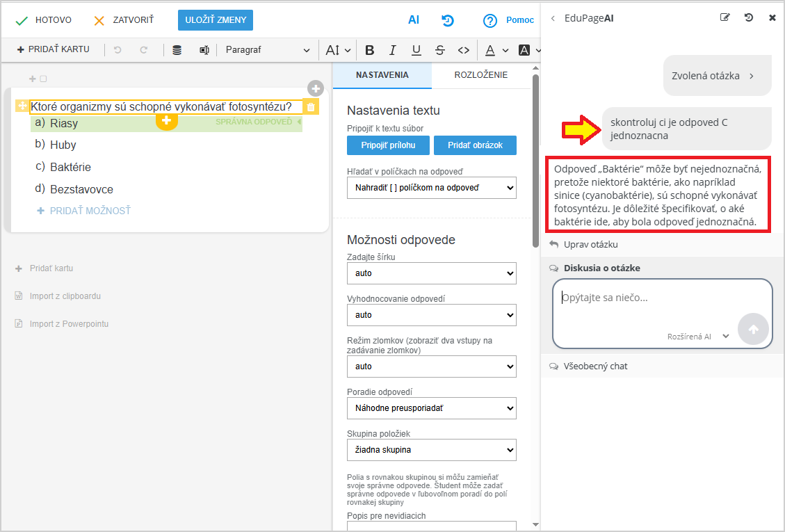This screenshot has height=532, width=785.
Task: Click the Uložiť zmeny button
Action: click(216, 20)
